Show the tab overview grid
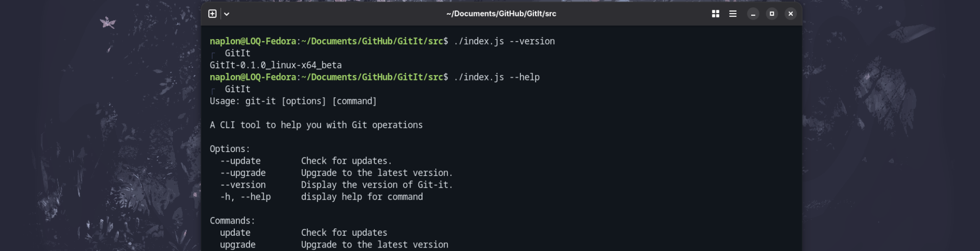 (715, 14)
